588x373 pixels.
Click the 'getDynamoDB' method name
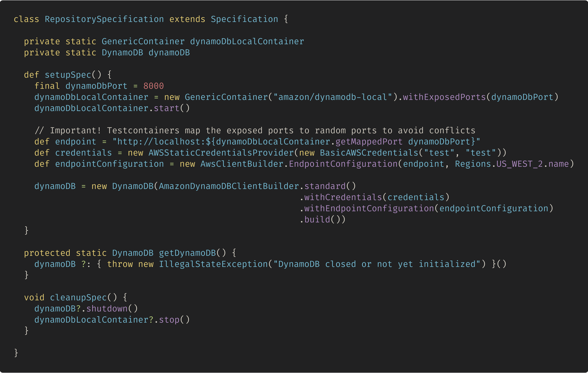[x=187, y=253]
